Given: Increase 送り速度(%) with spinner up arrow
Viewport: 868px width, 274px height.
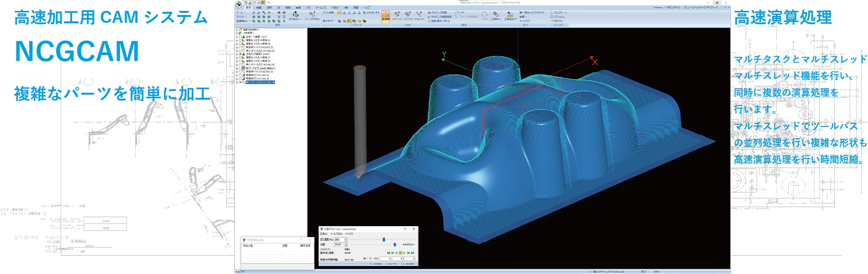Looking at the screenshot, I should [346, 238].
